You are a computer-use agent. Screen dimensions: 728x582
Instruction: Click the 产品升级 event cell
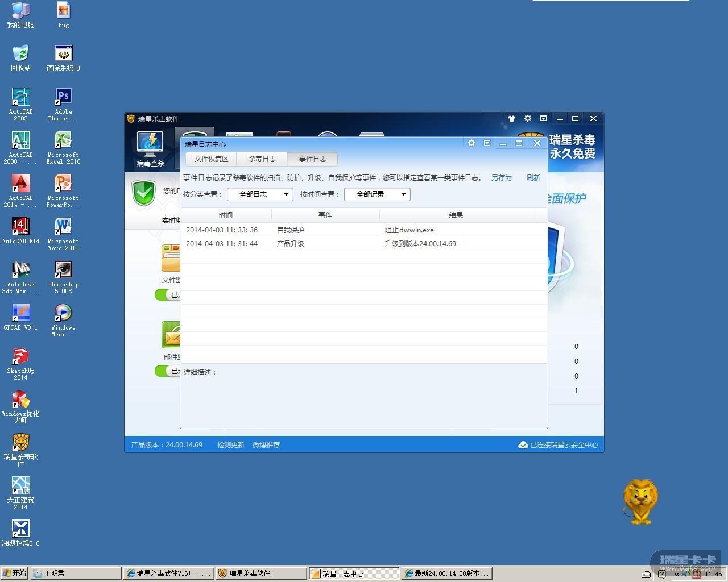click(291, 244)
